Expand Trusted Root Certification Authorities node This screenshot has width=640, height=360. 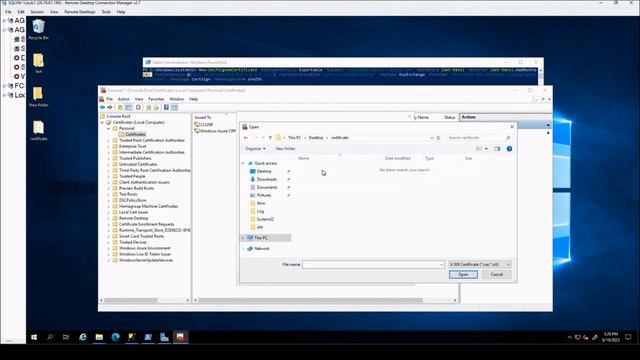(109, 140)
